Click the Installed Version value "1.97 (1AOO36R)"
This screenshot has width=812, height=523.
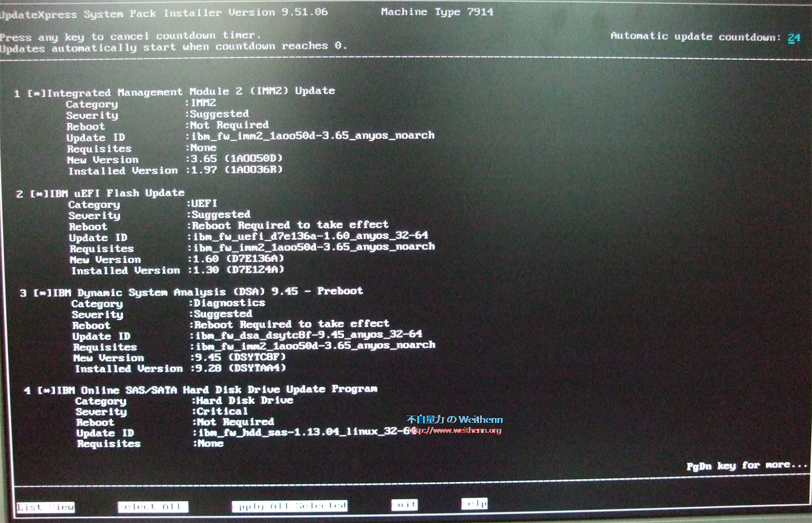(236, 170)
